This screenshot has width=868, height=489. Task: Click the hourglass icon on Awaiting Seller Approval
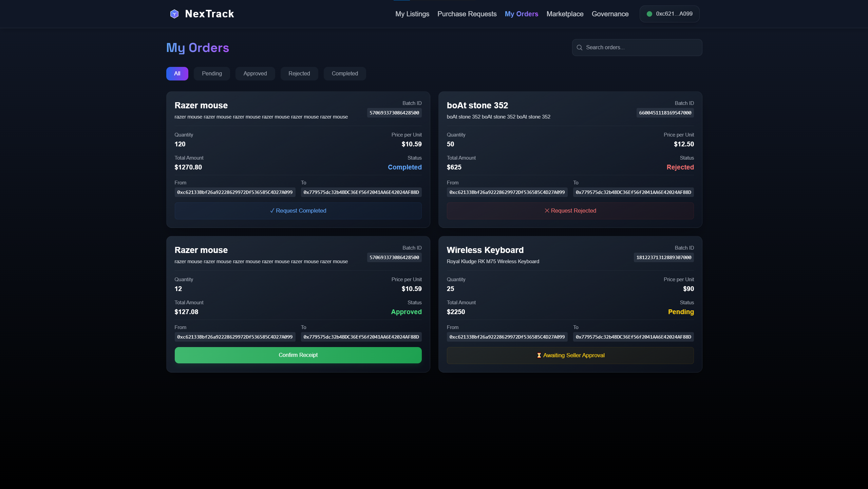coord(539,355)
